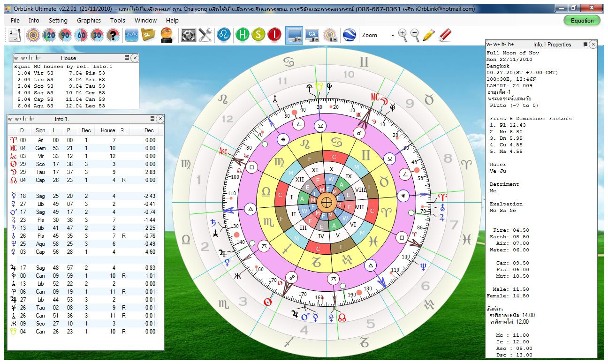Click the 90 degree aspect icon
The image size is (608, 364).
[x=65, y=35]
